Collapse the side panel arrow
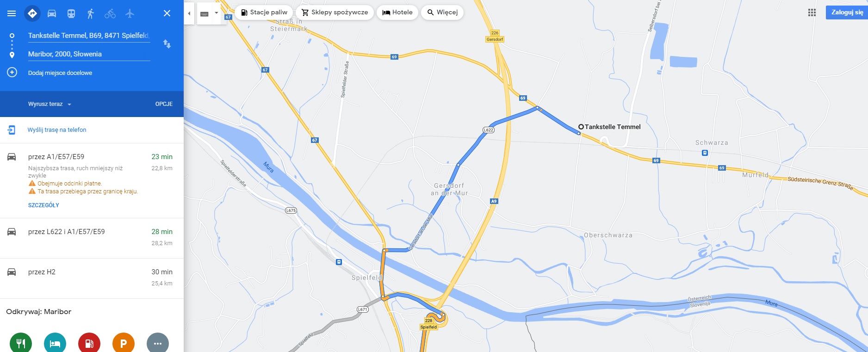This screenshot has width=868, height=352. (x=189, y=13)
